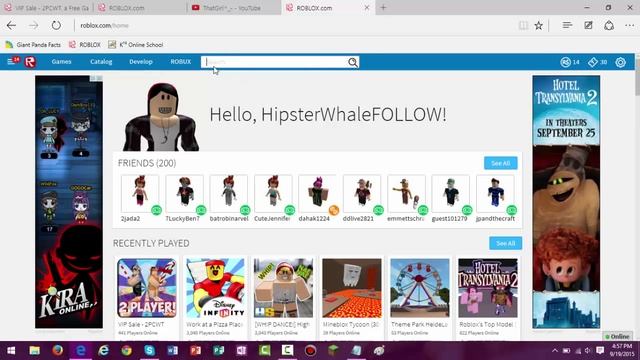Open the ROBLOX favorites bar bookmark
640x360 pixels.
84,44
